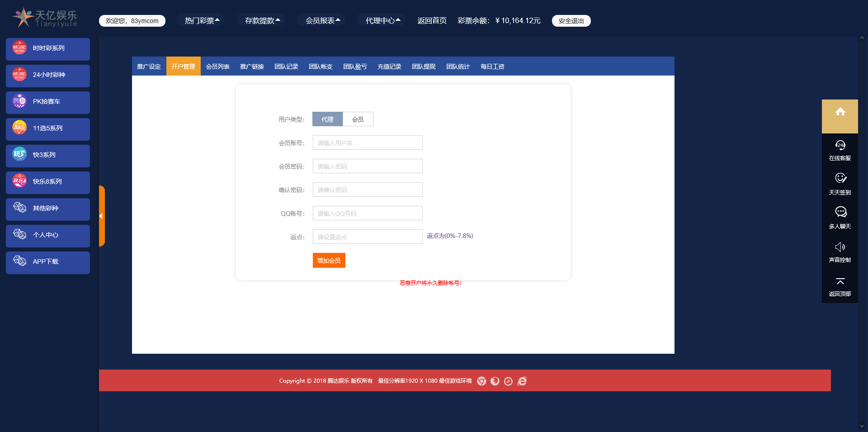Click the page scrollbar down arrow
This screenshot has height=432, width=868.
click(x=862, y=426)
